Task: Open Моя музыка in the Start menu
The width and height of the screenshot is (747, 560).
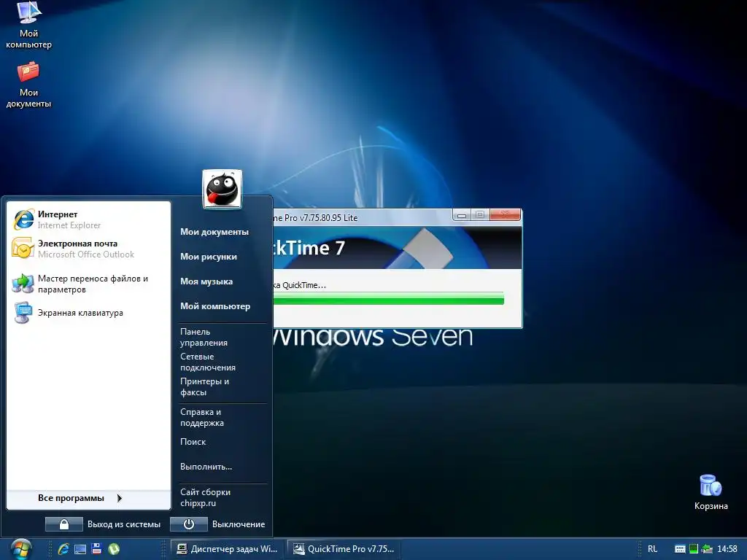Action: coord(206,281)
